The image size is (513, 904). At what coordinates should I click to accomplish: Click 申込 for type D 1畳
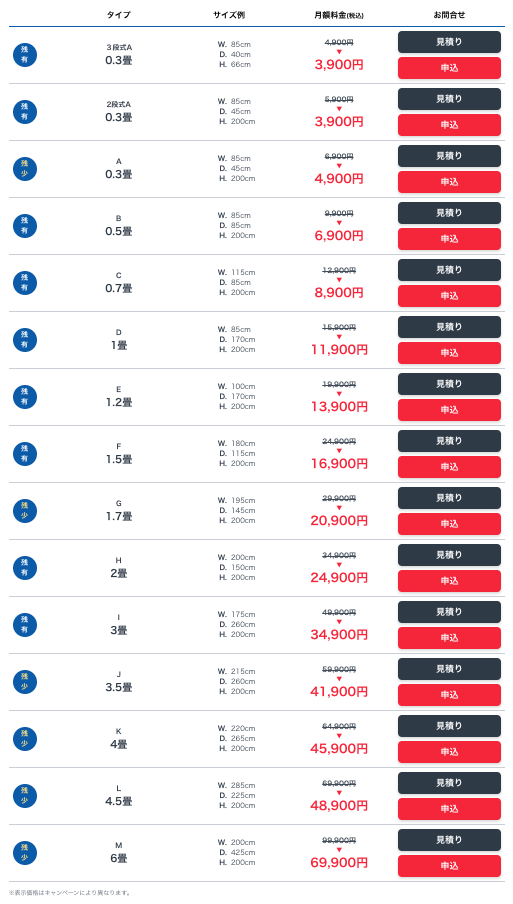point(449,353)
